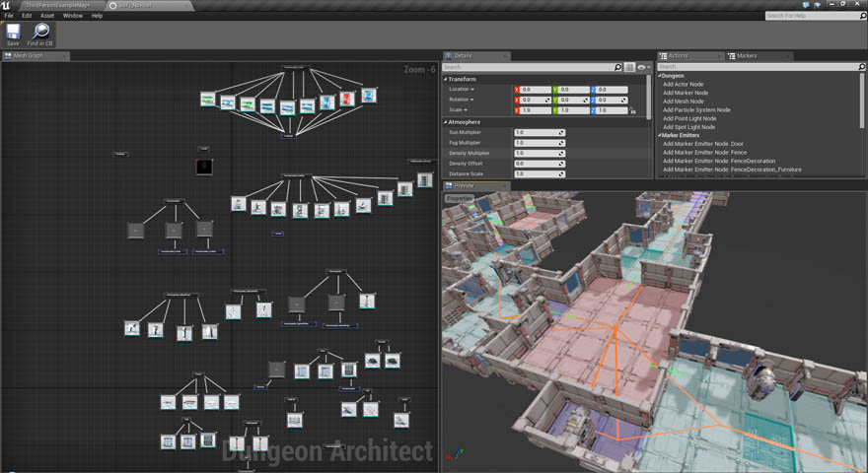Click Add Marker Emitter Node: Fence
Image resolution: width=868 pixels, height=473 pixels.
704,153
